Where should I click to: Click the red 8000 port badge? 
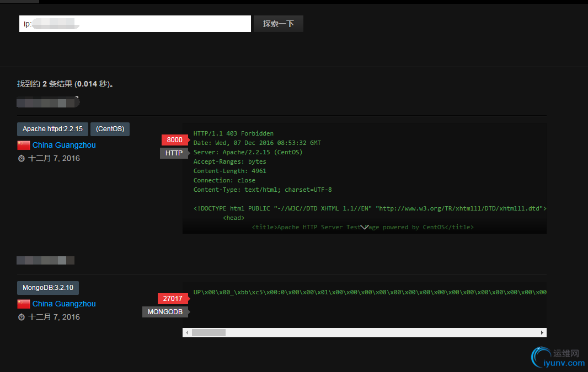[175, 140]
